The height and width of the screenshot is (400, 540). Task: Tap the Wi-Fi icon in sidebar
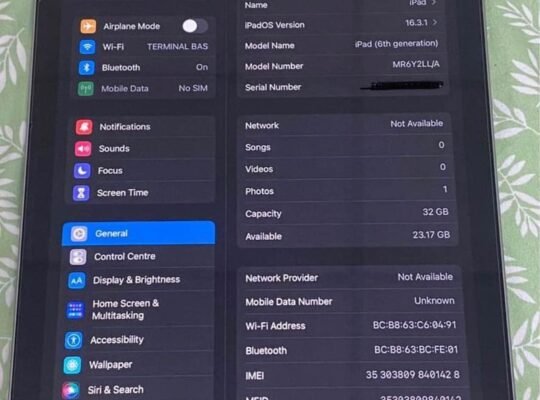click(x=87, y=47)
